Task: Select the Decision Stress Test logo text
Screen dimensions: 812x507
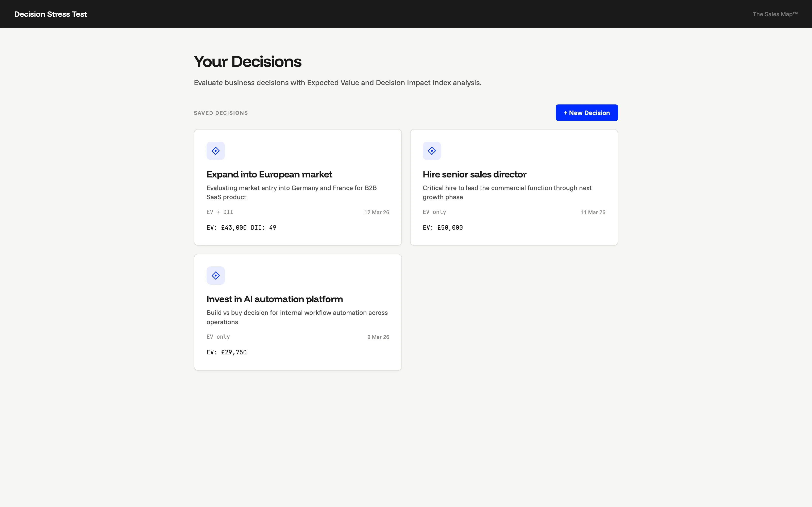Action: [x=50, y=14]
